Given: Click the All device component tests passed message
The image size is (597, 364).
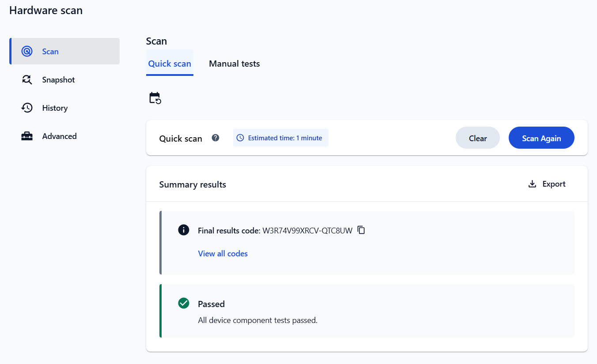Looking at the screenshot, I should tap(258, 320).
